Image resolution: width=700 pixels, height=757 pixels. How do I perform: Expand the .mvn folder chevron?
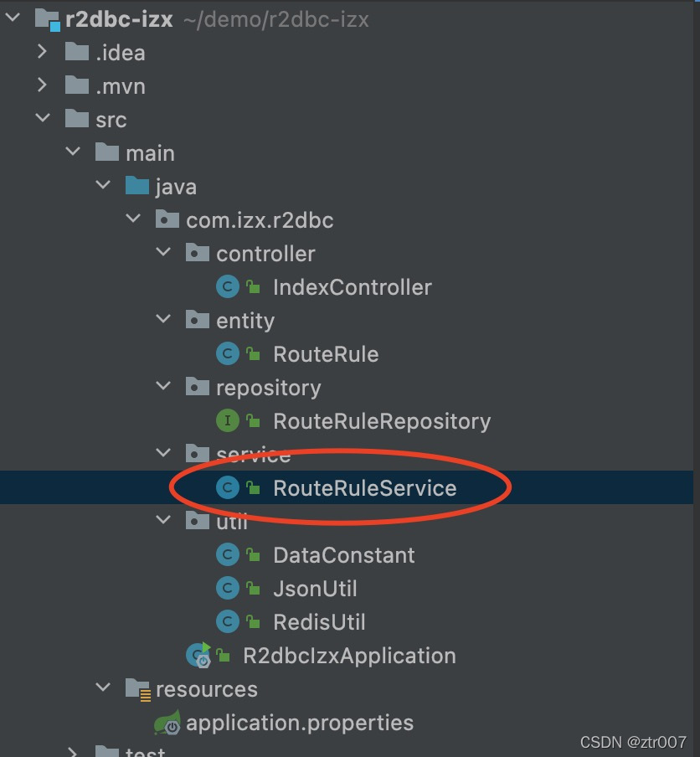[x=43, y=85]
